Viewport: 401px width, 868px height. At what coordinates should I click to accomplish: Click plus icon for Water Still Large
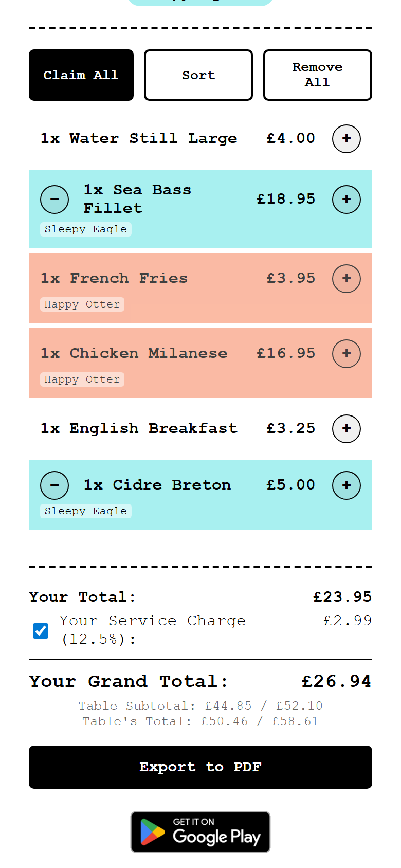347,139
